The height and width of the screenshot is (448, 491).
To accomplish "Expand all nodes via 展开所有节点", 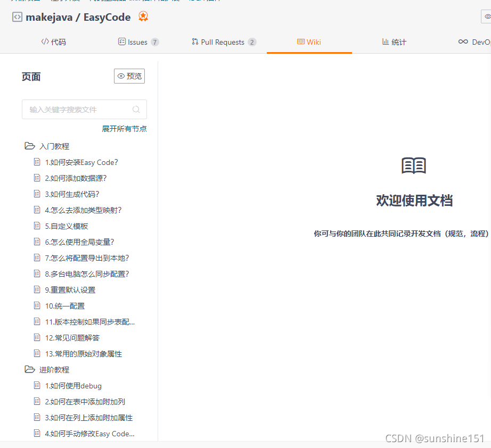I will [124, 128].
